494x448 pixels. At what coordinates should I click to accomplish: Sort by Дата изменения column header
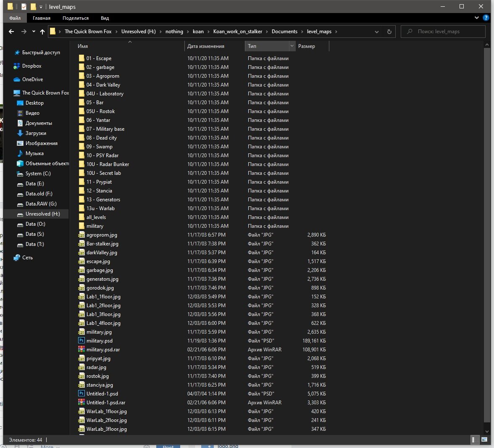pyautogui.click(x=206, y=46)
